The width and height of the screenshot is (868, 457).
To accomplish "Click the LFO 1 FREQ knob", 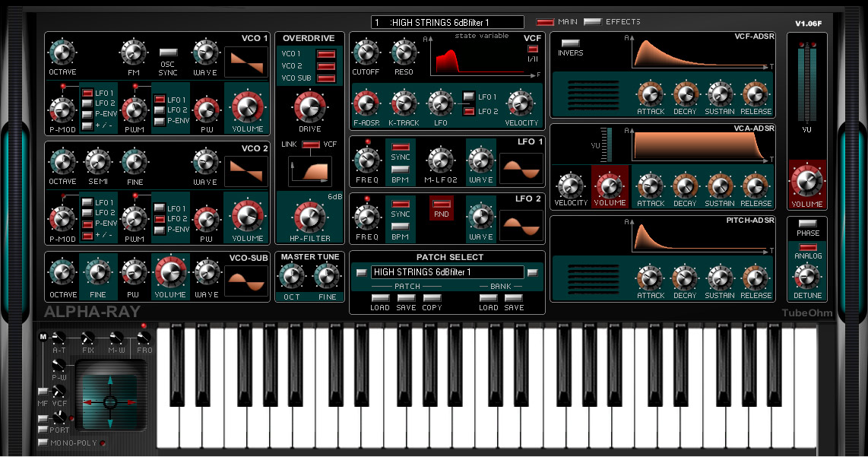I will (x=366, y=160).
